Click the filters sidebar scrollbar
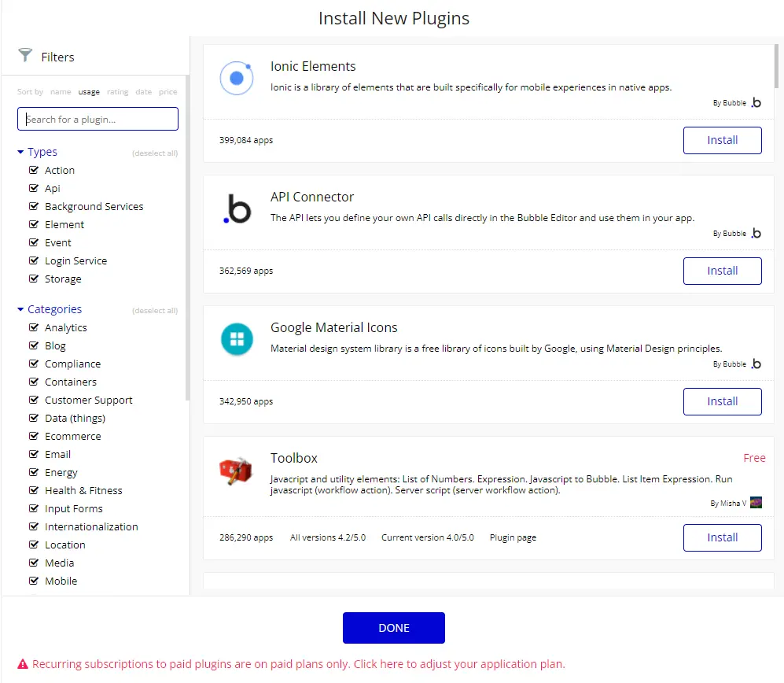784x683 pixels. click(x=187, y=238)
